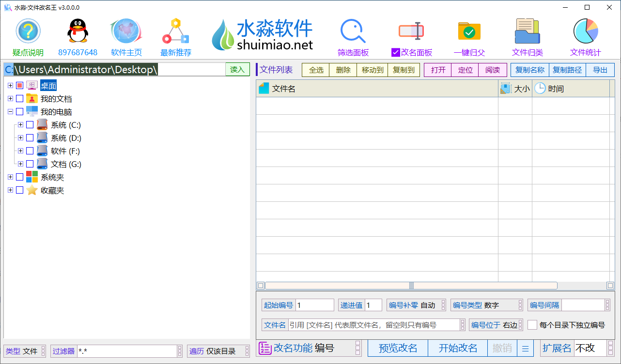Check the box beside 系统夹
This screenshot has width=621, height=364.
(x=19, y=177)
